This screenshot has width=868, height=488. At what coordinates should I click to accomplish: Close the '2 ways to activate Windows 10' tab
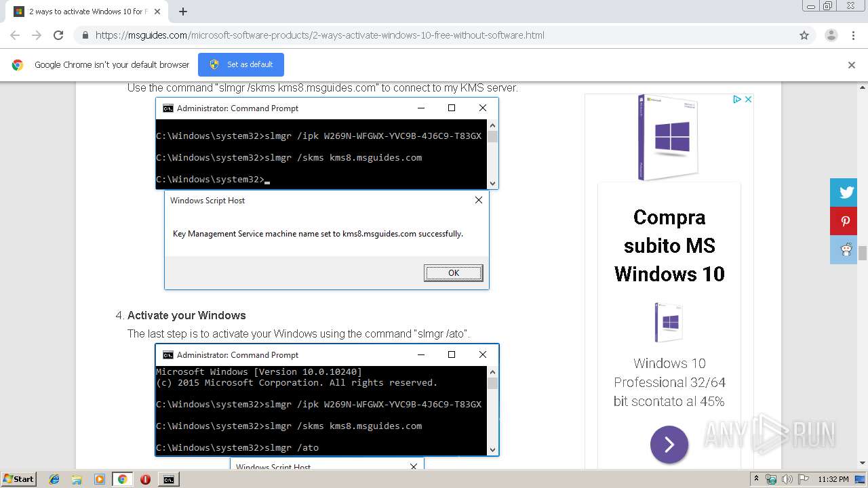point(157,12)
